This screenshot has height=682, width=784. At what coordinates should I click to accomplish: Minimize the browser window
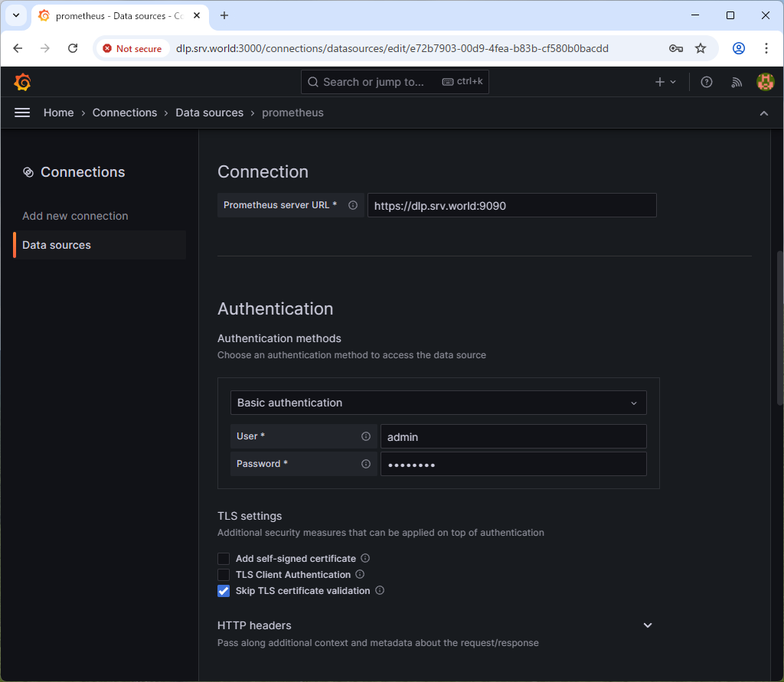(695, 15)
